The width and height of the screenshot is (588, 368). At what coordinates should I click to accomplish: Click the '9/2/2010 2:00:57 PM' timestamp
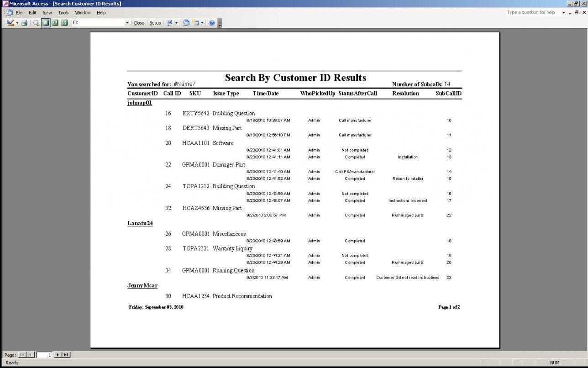(266, 215)
